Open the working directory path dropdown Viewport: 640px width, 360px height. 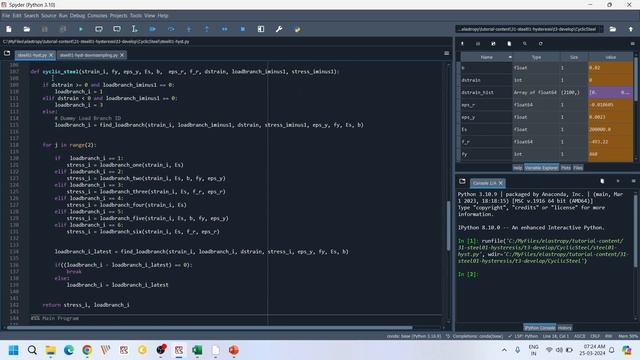tap(600, 29)
